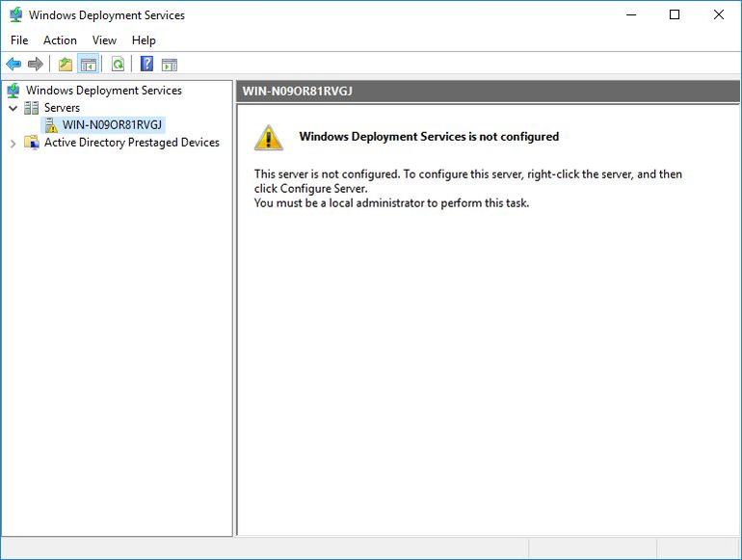Open the File menu
The image size is (742, 560).
(19, 40)
